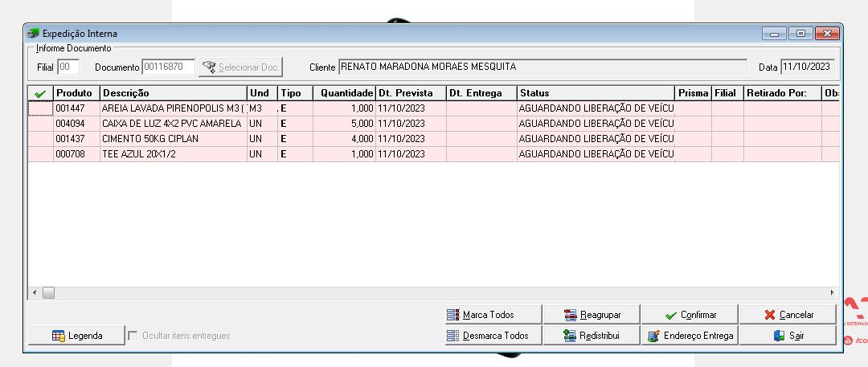Click CIMENTO 50KG CIPLAN description

[x=174, y=139]
